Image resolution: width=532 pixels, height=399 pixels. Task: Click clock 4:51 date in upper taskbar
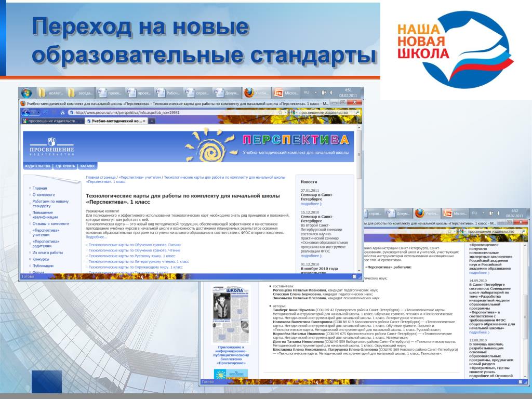click(x=348, y=92)
